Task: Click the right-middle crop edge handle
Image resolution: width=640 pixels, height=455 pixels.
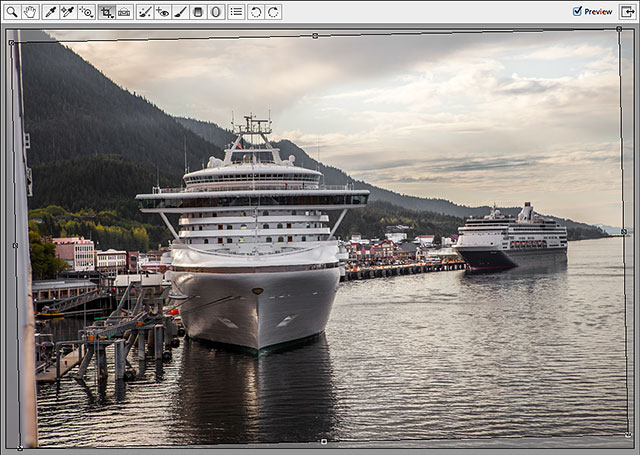Action: click(x=624, y=231)
